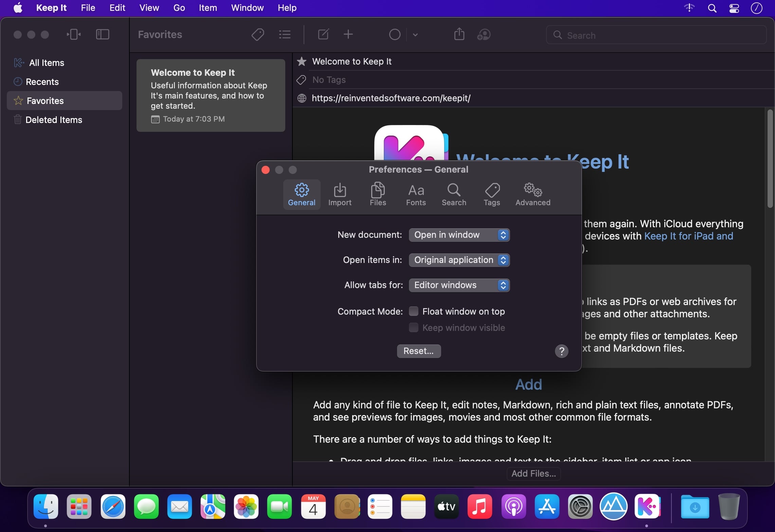Click the tag icon in toolbar

tap(258, 35)
